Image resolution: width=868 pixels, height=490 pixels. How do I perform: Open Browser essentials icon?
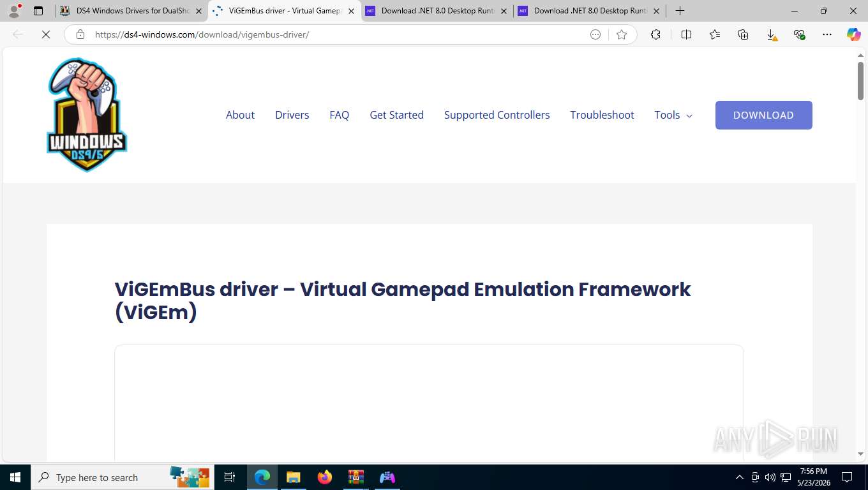pyautogui.click(x=799, y=34)
